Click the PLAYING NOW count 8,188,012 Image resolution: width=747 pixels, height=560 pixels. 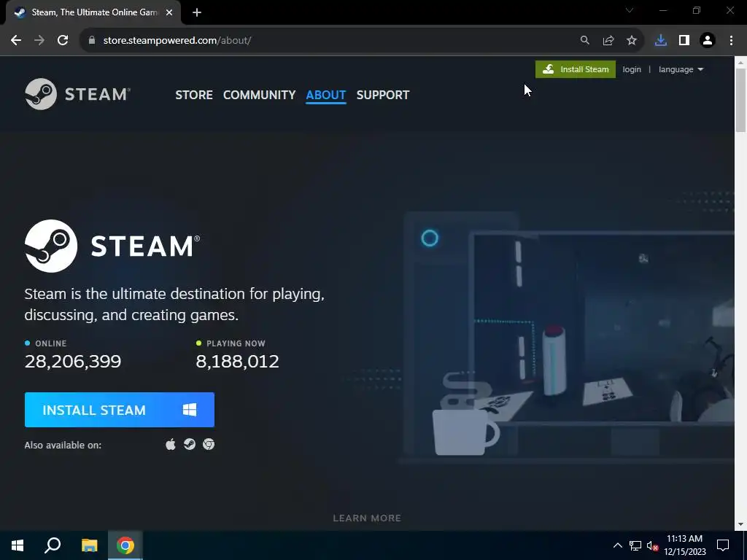(237, 362)
